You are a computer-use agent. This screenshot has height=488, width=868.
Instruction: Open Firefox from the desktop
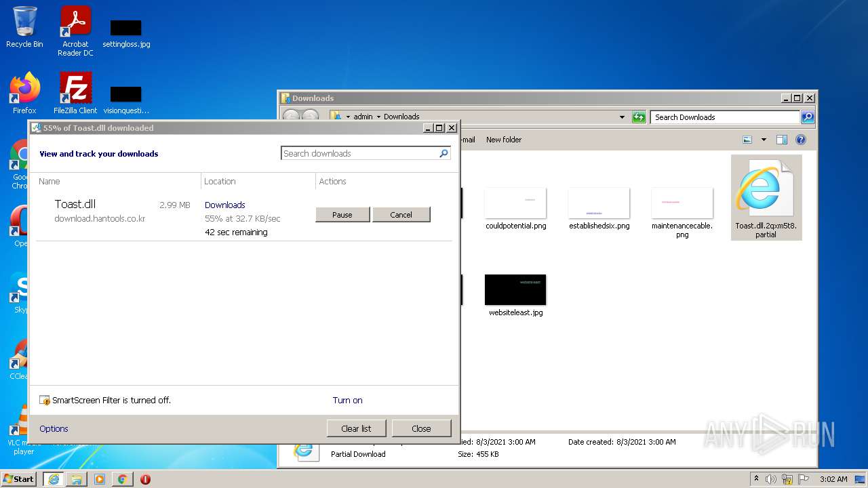pos(24,94)
